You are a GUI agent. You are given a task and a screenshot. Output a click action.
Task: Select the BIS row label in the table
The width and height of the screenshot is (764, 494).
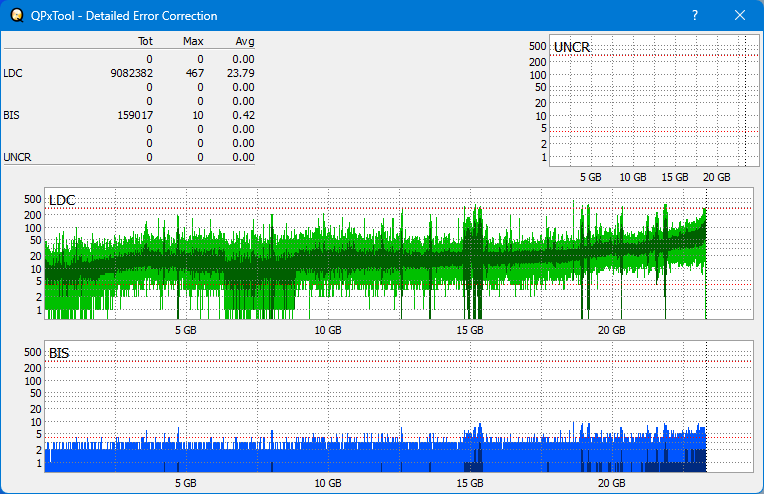tap(11, 115)
